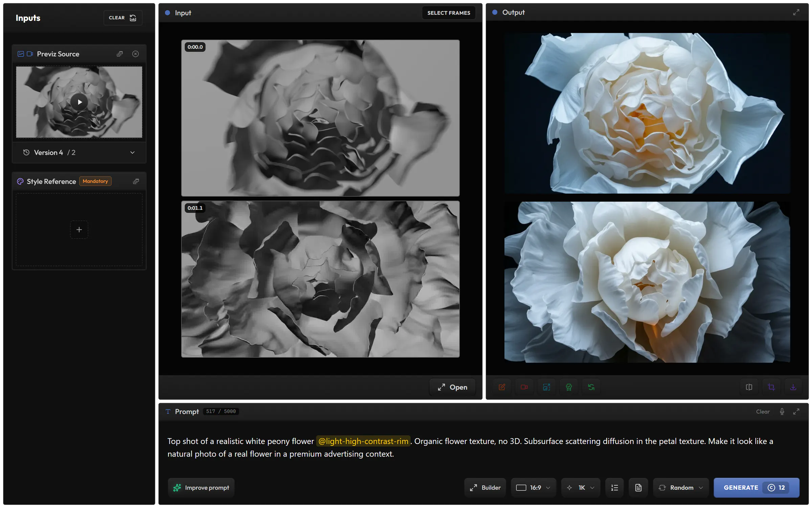
Task: Select the purple crop tool icon
Action: pos(771,387)
